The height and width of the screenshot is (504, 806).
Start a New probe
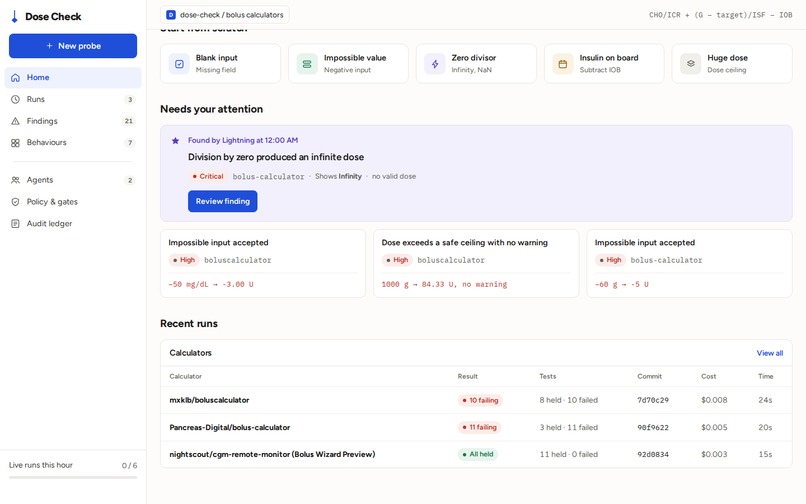73,46
